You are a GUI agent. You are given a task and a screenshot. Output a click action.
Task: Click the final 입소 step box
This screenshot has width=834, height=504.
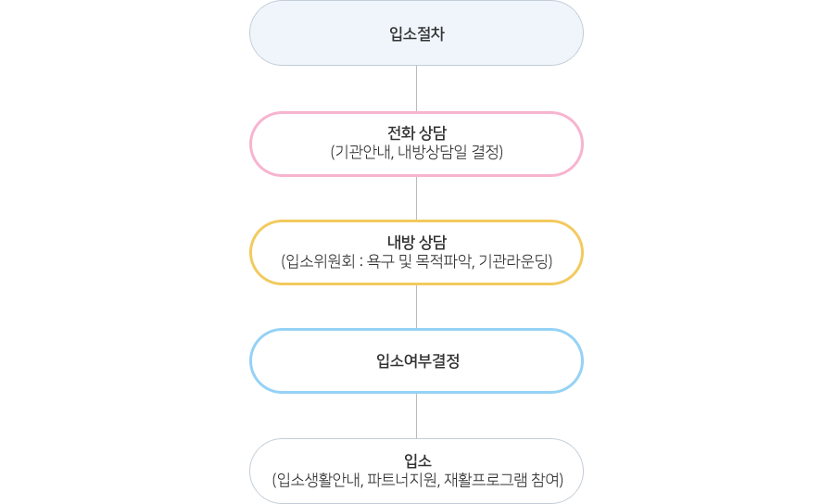(416, 471)
